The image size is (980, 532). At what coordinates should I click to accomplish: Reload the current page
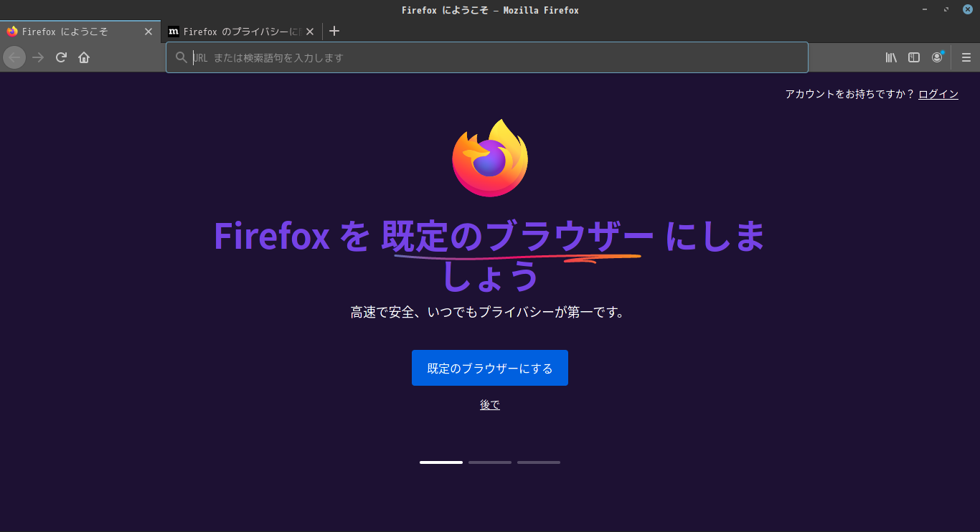point(61,57)
